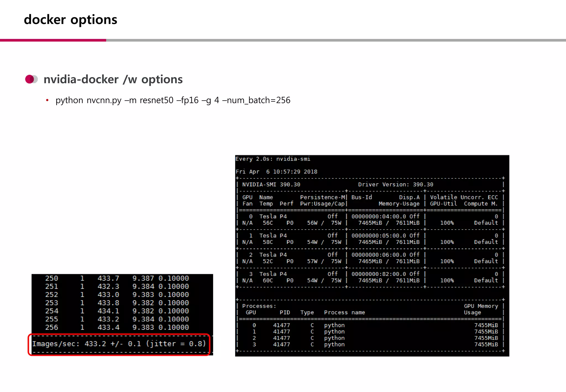Click the 'nvidia-docker /w options' heading

pyautogui.click(x=113, y=79)
